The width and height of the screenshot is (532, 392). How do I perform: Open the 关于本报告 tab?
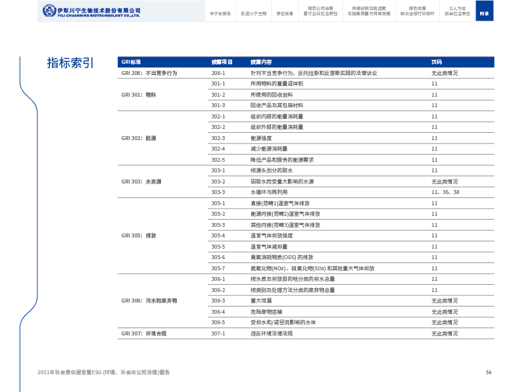coord(220,13)
